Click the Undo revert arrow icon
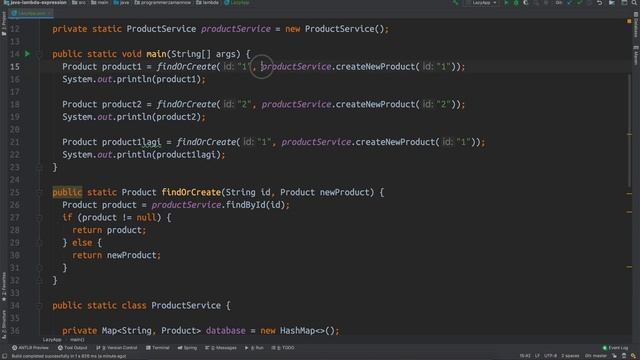 [x=600, y=3]
